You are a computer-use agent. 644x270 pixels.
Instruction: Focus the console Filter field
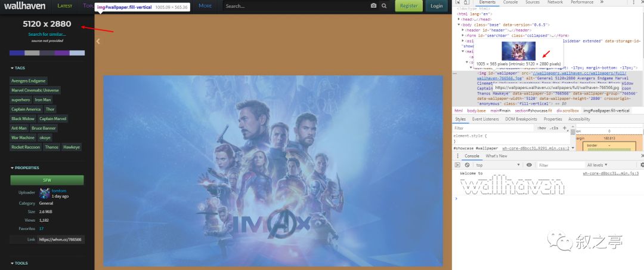tap(560, 165)
